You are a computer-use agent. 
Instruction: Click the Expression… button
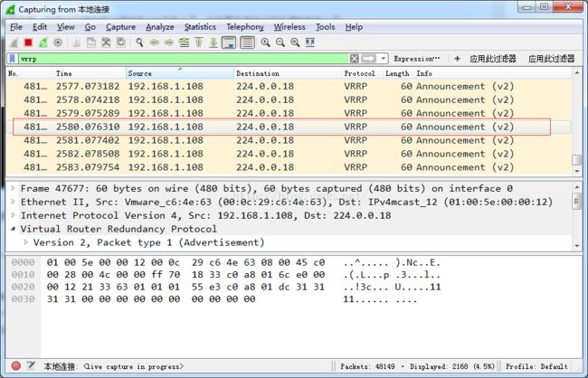point(417,59)
